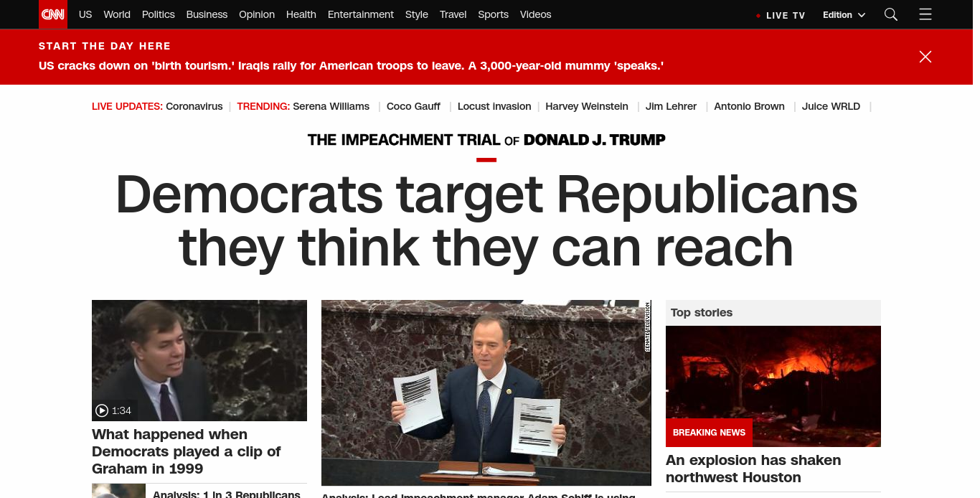Image resolution: width=980 pixels, height=498 pixels.
Task: Open the Juice WRLD trending link
Action: 831,106
